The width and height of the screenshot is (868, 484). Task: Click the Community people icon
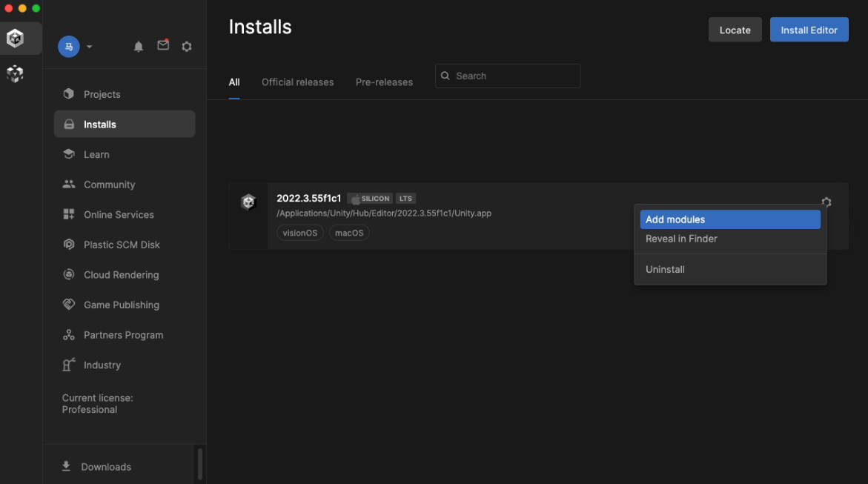pyautogui.click(x=69, y=184)
